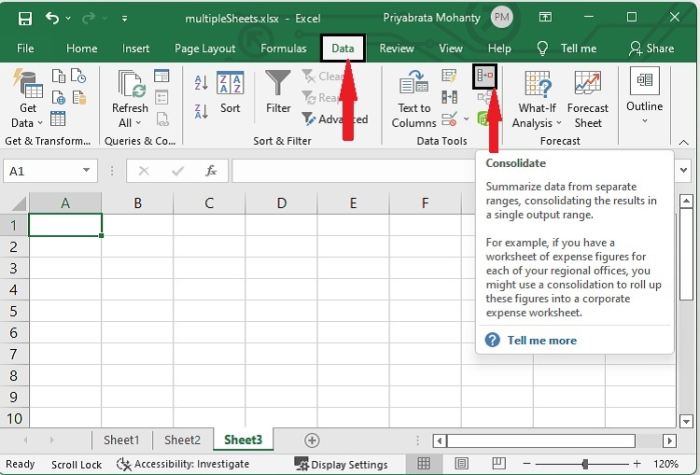Image resolution: width=700 pixels, height=475 pixels.
Task: Click the Share button
Action: coord(651,48)
